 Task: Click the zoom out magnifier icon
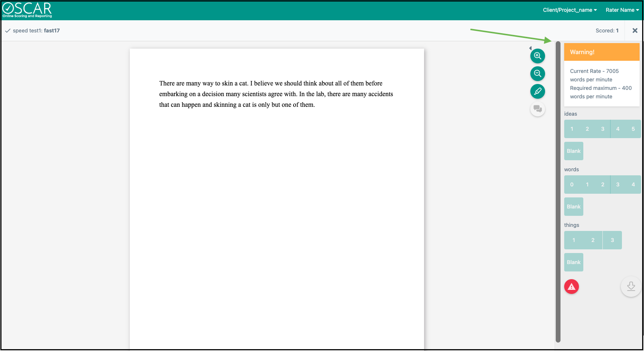click(x=537, y=74)
